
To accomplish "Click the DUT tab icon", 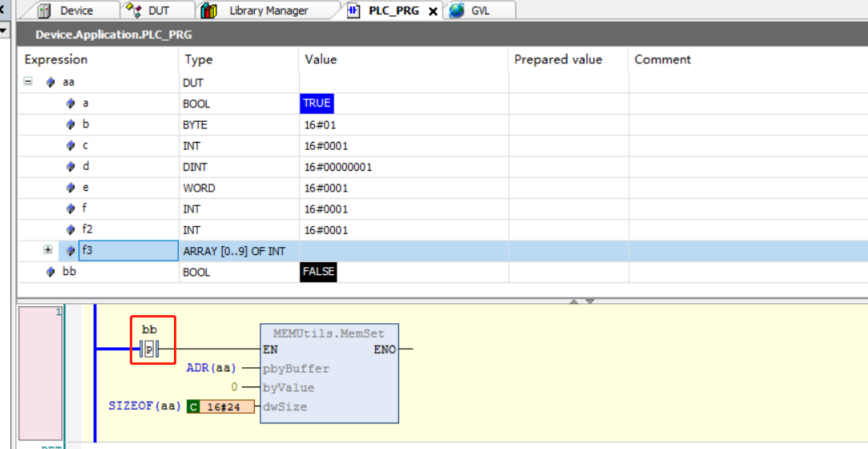I will (133, 10).
